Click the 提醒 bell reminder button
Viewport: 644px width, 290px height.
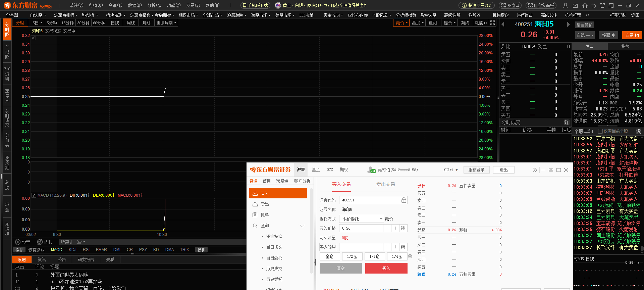(x=608, y=35)
